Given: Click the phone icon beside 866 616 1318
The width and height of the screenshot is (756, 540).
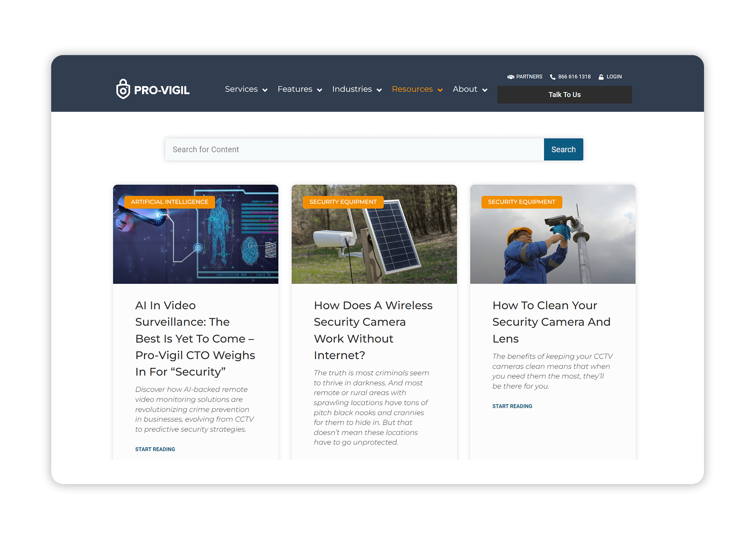Looking at the screenshot, I should click(553, 77).
